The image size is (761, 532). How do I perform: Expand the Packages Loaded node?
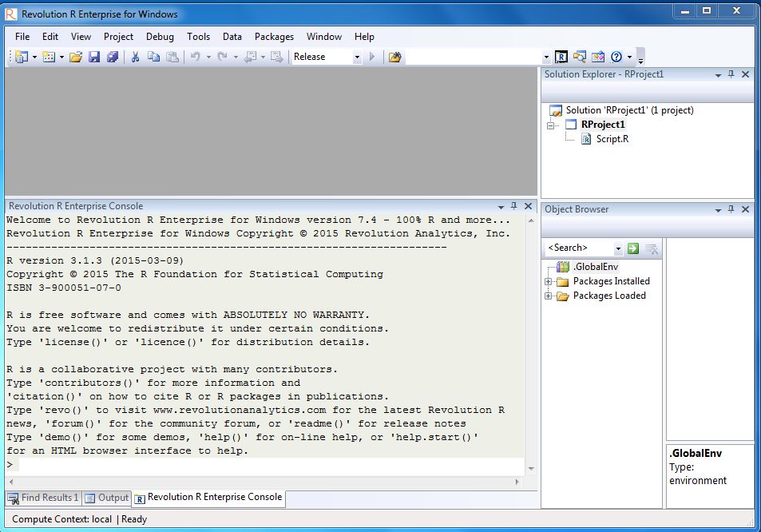coord(548,296)
